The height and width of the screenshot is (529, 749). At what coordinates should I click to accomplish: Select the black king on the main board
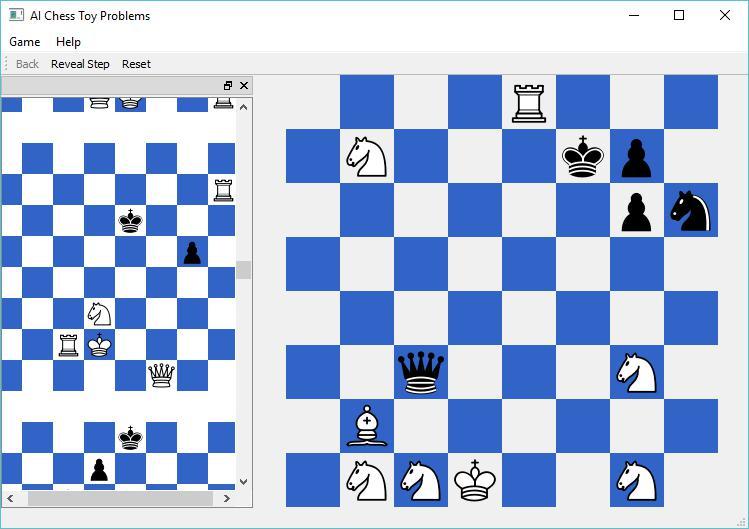point(583,157)
